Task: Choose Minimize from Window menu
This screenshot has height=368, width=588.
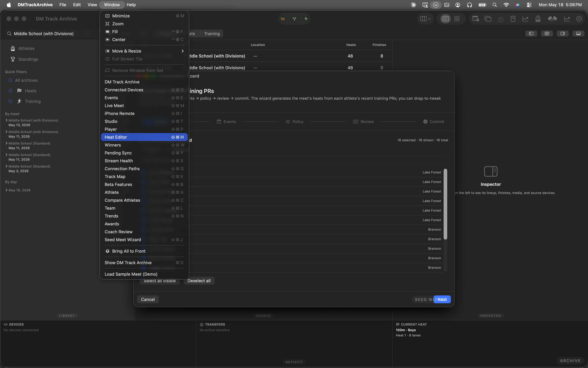Action: (x=144, y=16)
